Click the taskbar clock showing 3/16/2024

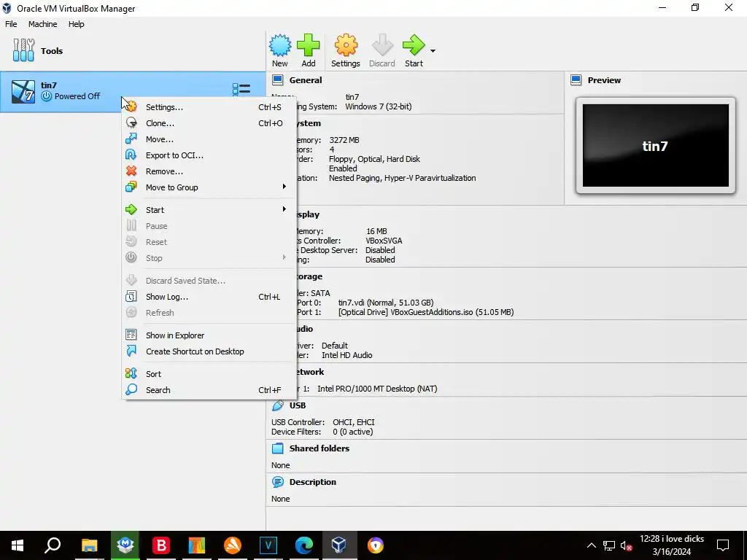pos(672,545)
